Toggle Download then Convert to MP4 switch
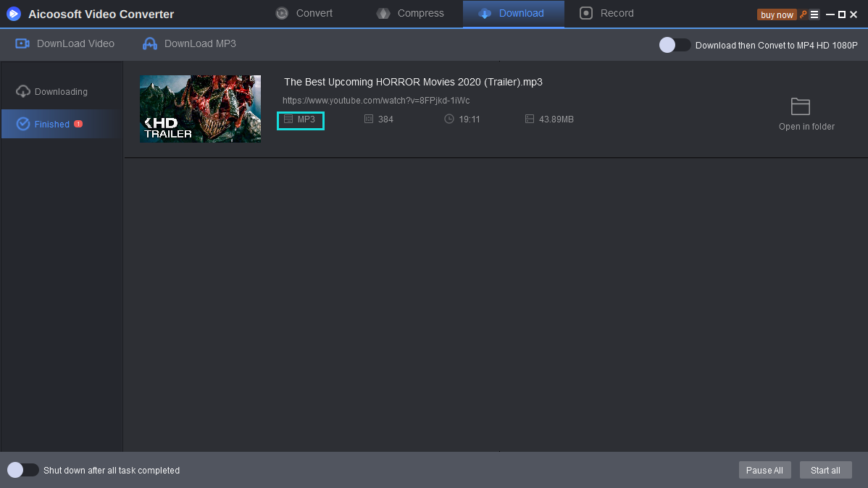Viewport: 868px width, 488px height. coord(675,45)
